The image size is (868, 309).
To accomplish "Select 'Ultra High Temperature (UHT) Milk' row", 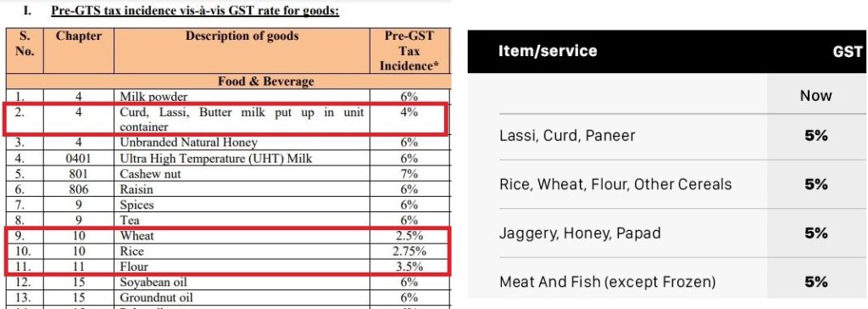I will point(228,158).
